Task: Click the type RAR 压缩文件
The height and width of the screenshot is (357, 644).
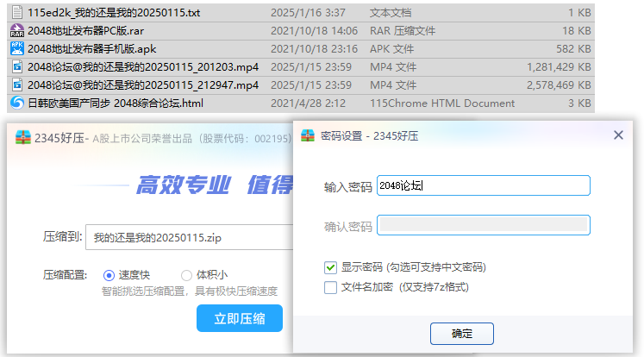Action: click(403, 31)
